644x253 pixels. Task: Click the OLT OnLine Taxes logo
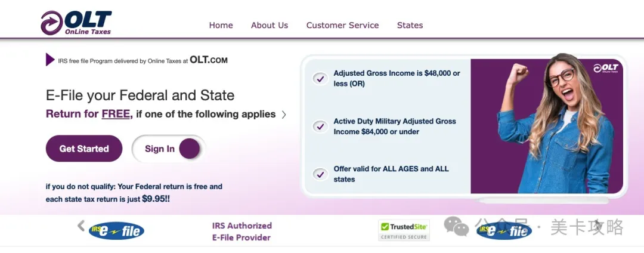coord(76,23)
